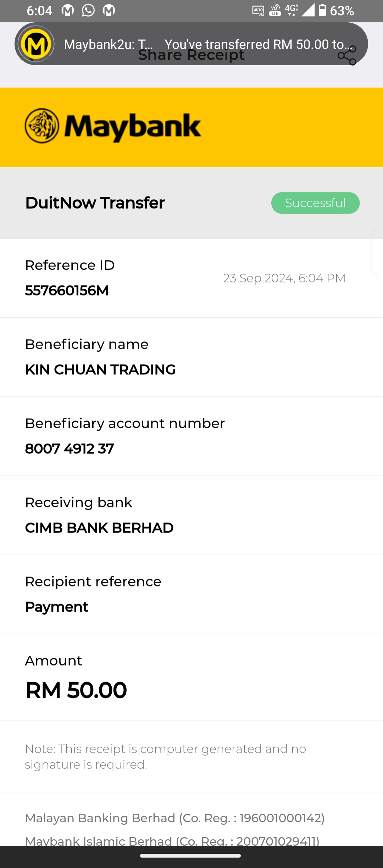Image resolution: width=383 pixels, height=868 pixels.
Task: Tap the share icon at top right
Action: click(347, 56)
